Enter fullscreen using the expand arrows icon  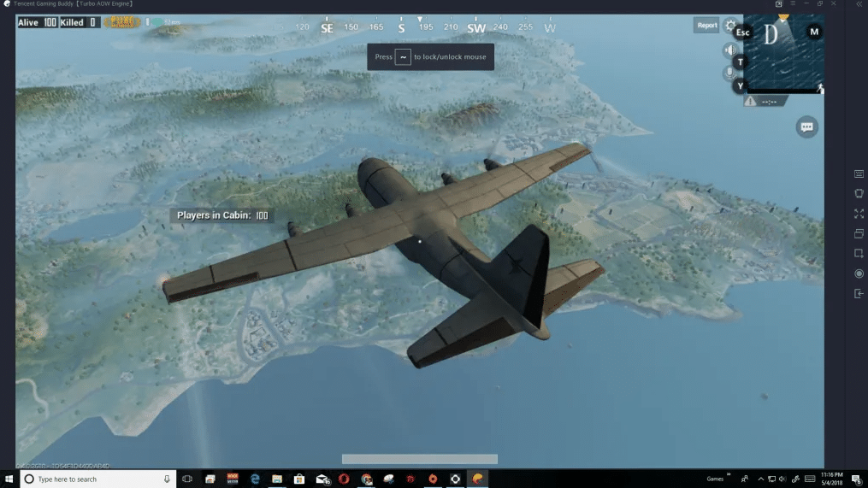859,214
